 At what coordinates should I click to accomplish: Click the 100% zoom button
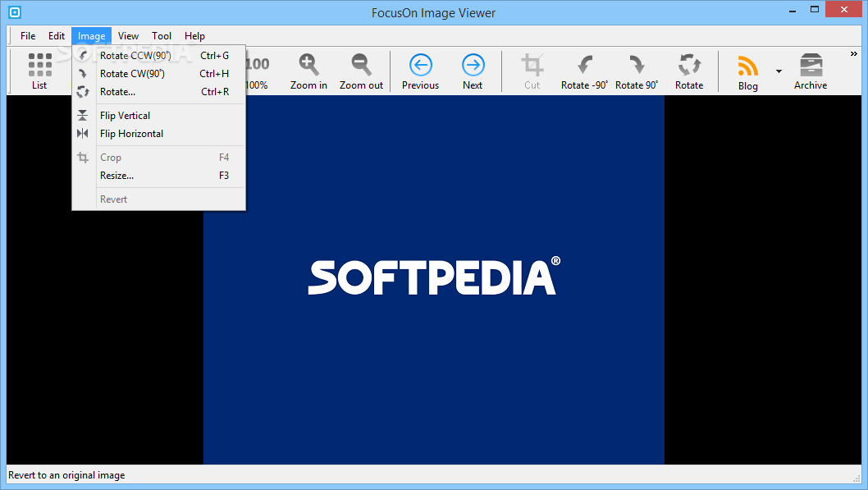click(x=257, y=71)
